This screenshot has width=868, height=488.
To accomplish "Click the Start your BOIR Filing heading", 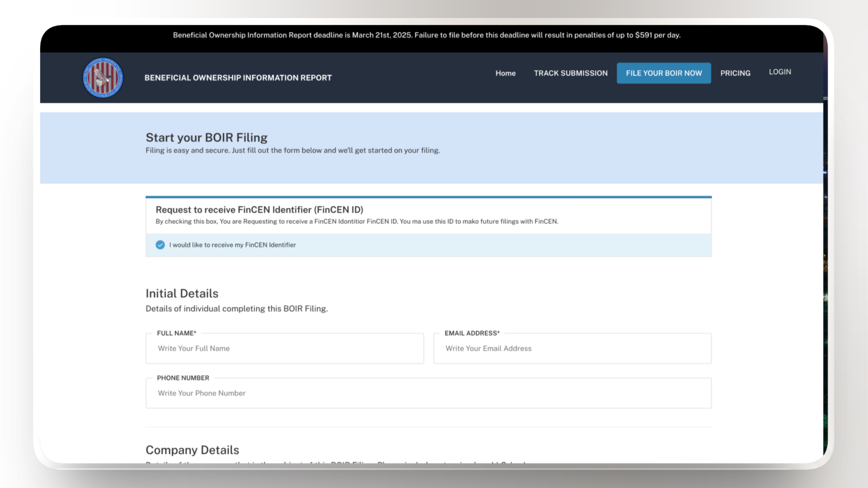I will (207, 137).
